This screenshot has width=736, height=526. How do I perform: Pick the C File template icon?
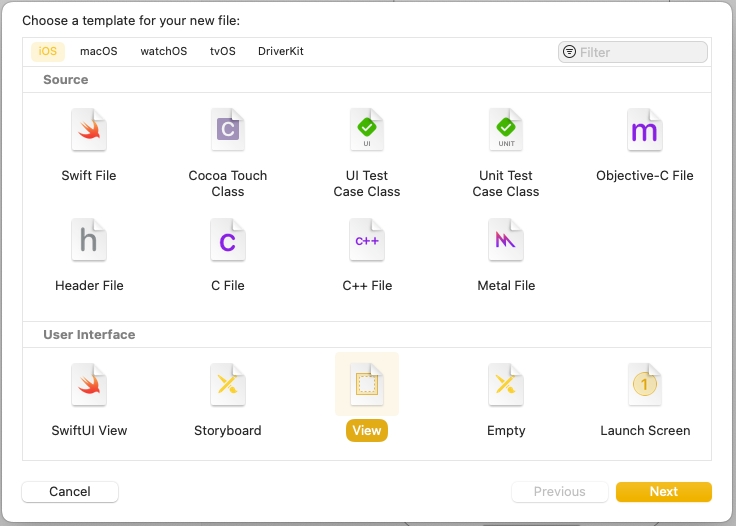[x=228, y=242]
